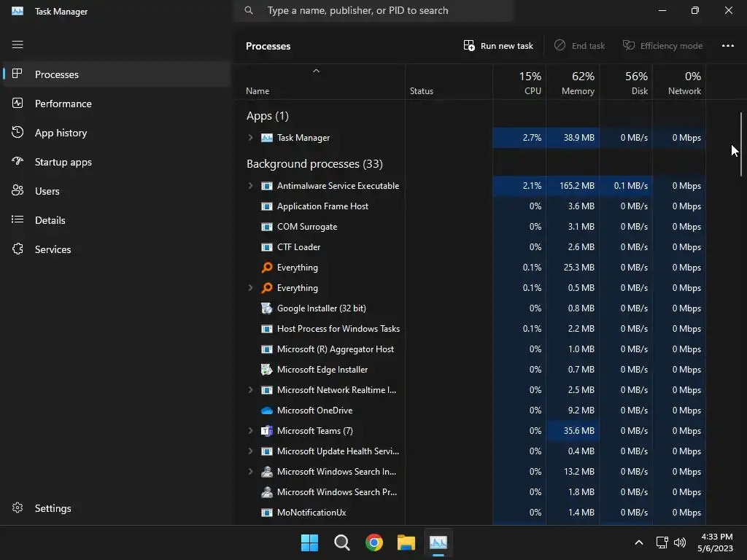
Task: Click Run new task
Action: click(498, 46)
